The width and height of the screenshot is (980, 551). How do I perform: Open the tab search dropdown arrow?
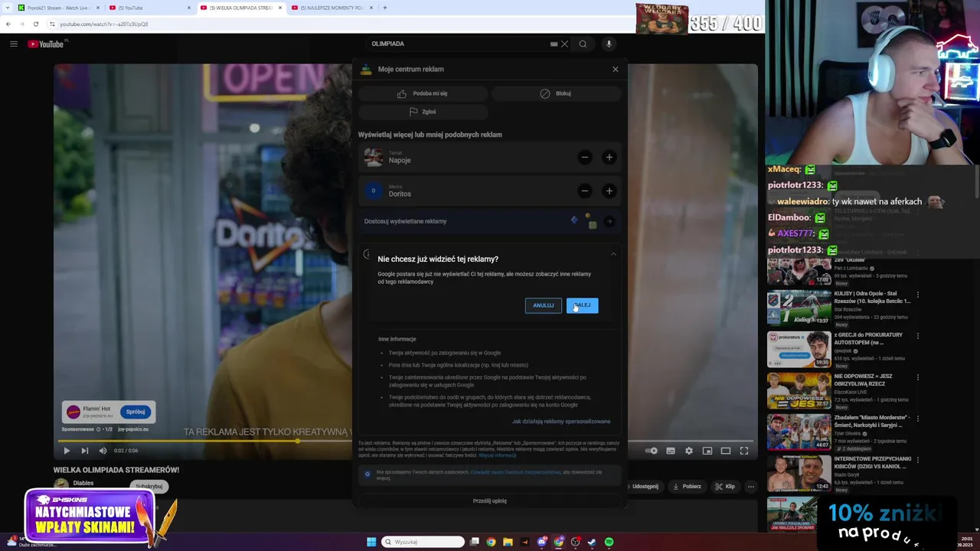click(x=7, y=8)
